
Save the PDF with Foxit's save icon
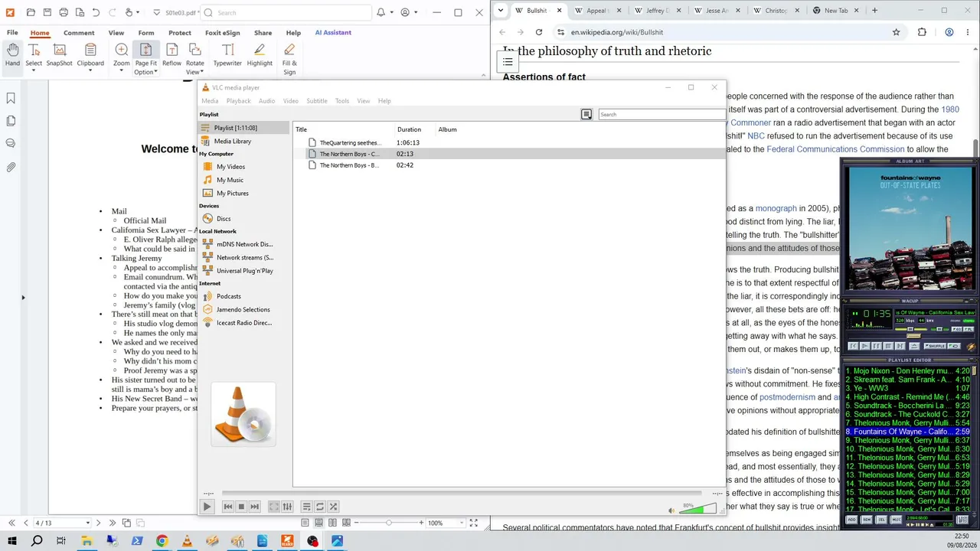pos(47,12)
